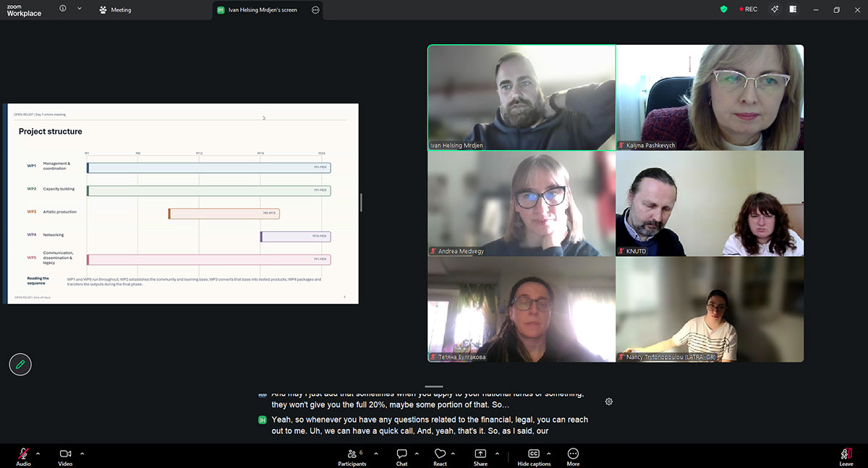Viewport: 868px width, 468px height.
Task: Click the green annotate pencil icon
Action: pyautogui.click(x=20, y=365)
